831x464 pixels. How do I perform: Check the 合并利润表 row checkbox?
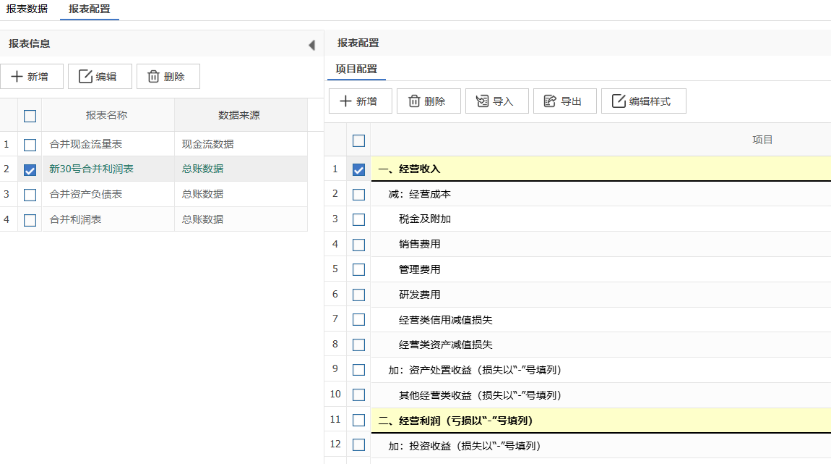pyautogui.click(x=30, y=220)
